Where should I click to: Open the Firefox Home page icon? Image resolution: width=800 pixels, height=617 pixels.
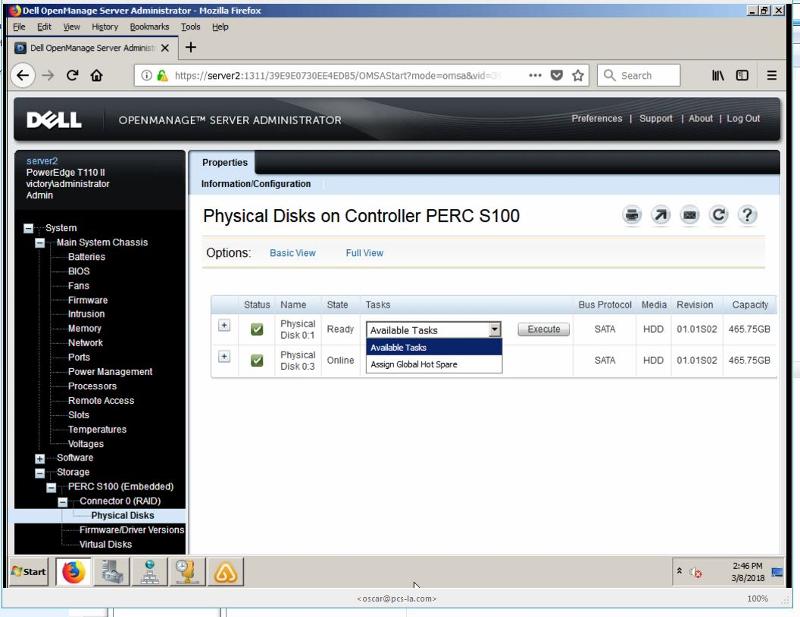pyautogui.click(x=96, y=76)
